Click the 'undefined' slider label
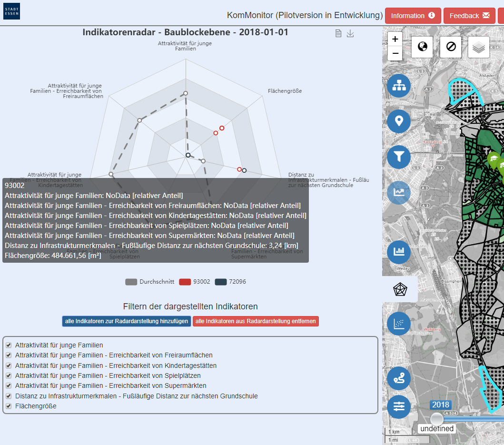The height and width of the screenshot is (445, 504). click(x=437, y=429)
